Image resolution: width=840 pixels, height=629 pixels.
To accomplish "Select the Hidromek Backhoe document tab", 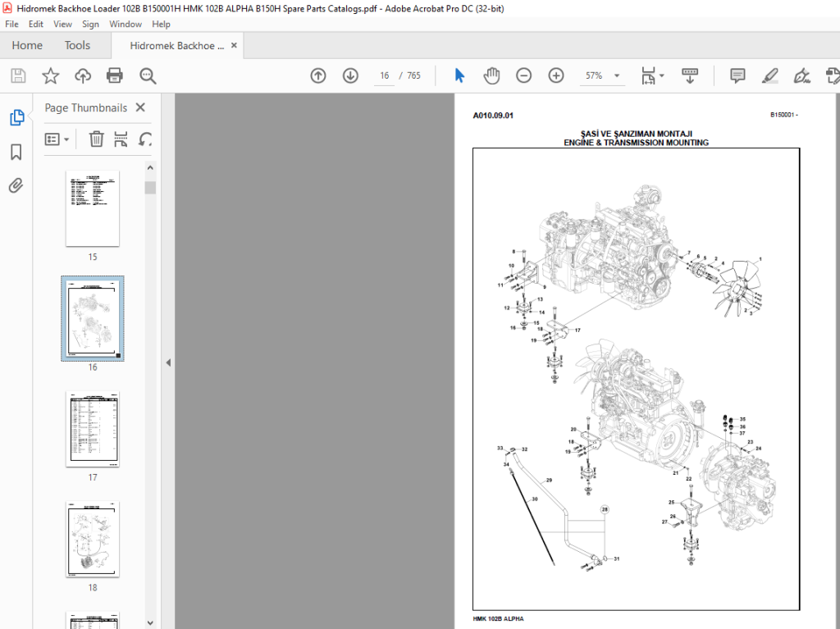I will 177,46.
